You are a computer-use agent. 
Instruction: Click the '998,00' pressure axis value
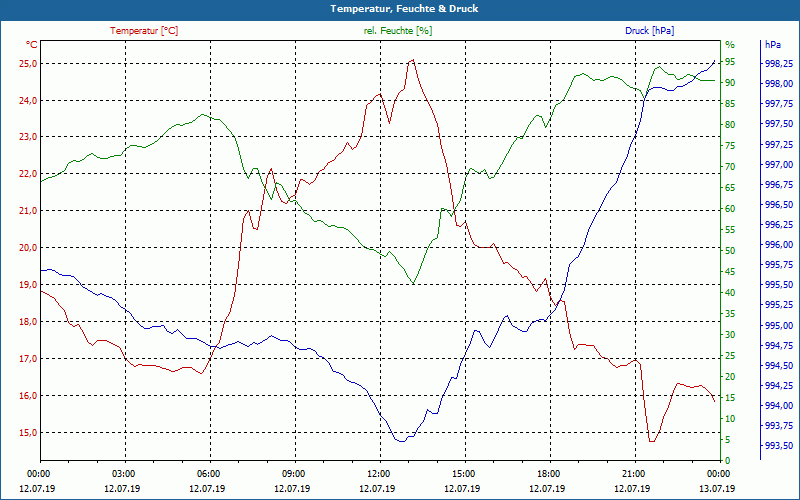[779, 84]
